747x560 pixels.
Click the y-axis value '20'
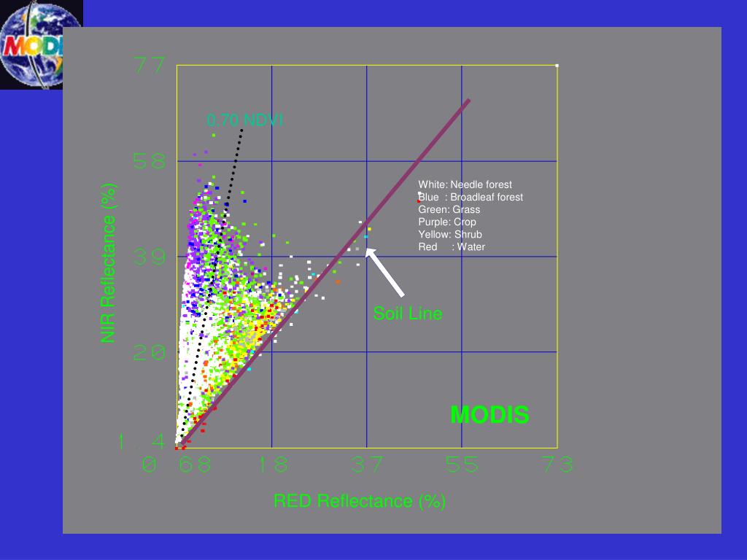point(150,353)
